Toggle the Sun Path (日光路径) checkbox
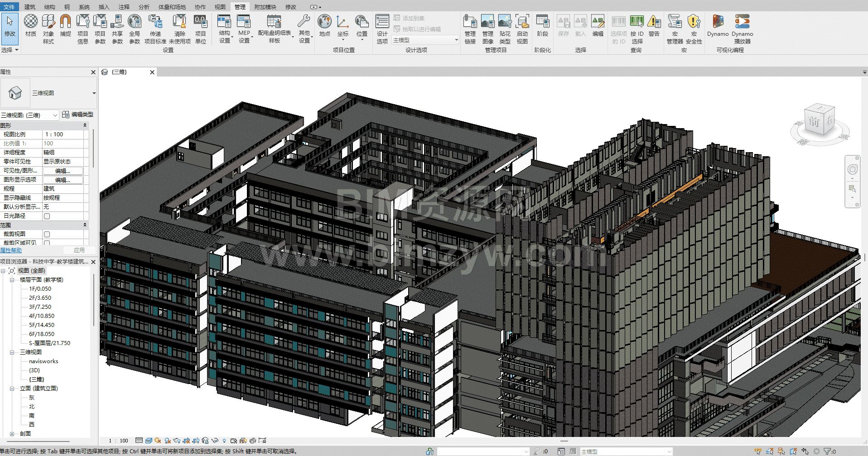This screenshot has width=868, height=456. (47, 216)
